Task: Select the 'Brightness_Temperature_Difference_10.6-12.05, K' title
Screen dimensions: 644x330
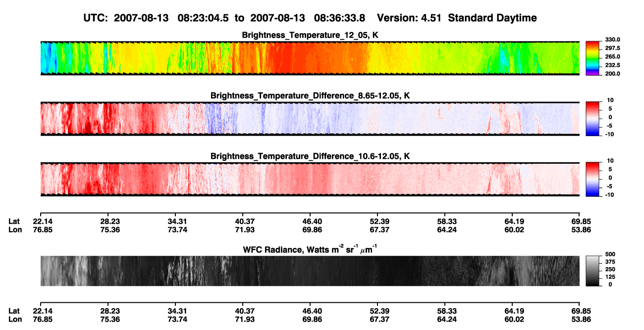Action: [310, 156]
